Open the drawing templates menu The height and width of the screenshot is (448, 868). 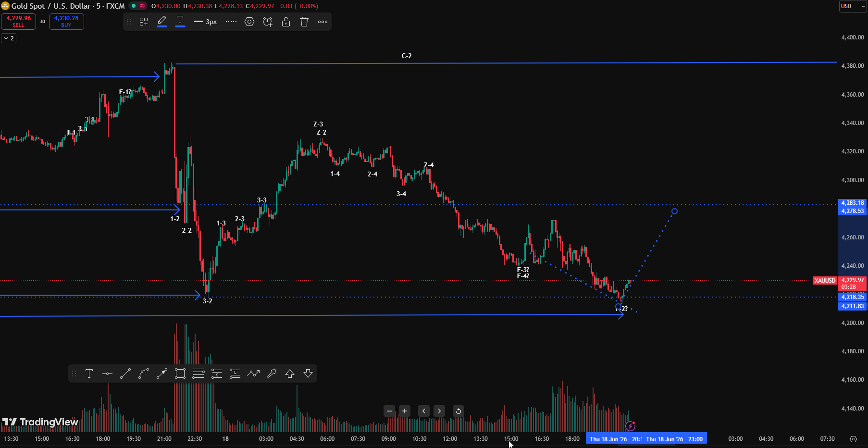pos(144,22)
